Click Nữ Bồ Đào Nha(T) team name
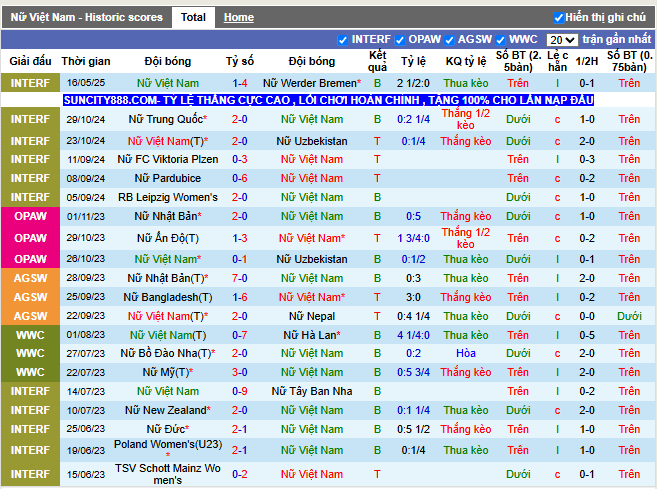 [x=168, y=353]
